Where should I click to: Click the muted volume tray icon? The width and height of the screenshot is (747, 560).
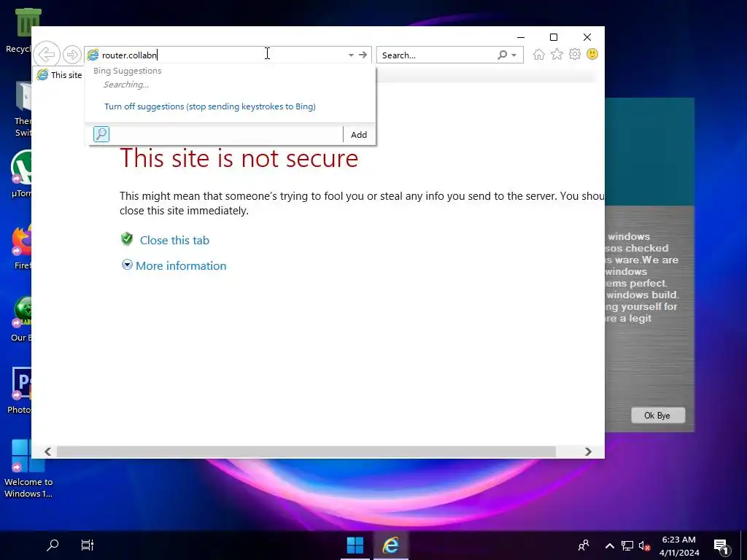point(644,545)
